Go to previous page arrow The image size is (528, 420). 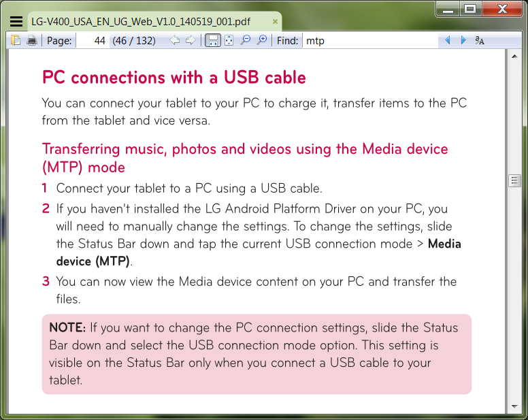pyautogui.click(x=176, y=41)
